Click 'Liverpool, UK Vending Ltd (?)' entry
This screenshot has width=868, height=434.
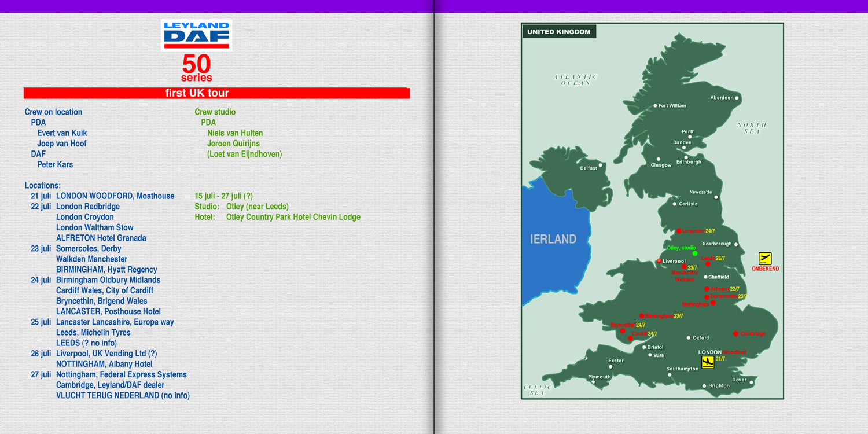pos(106,354)
